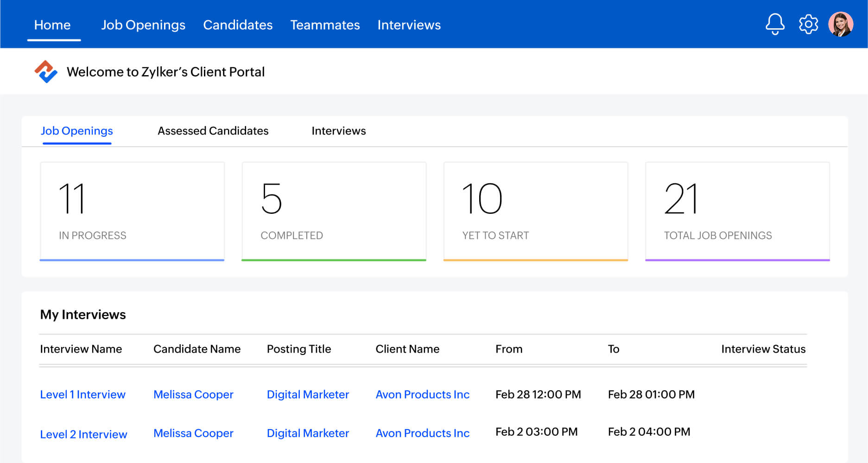Open Job Openings in the top navigation

point(143,25)
